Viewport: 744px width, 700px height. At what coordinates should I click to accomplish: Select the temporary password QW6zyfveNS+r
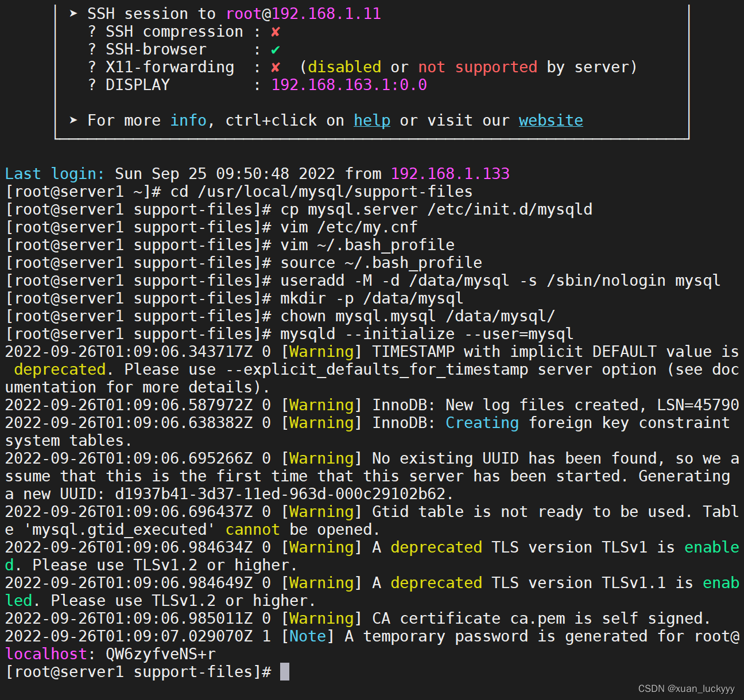[x=160, y=654]
